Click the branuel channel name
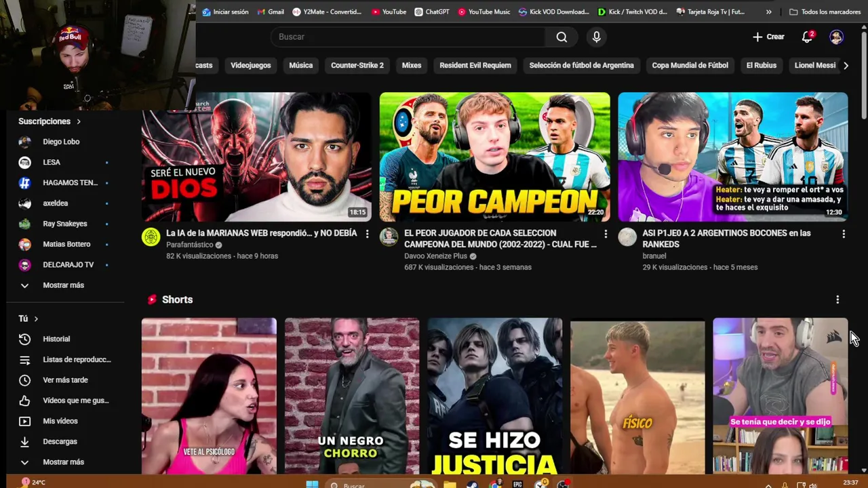 click(x=654, y=256)
